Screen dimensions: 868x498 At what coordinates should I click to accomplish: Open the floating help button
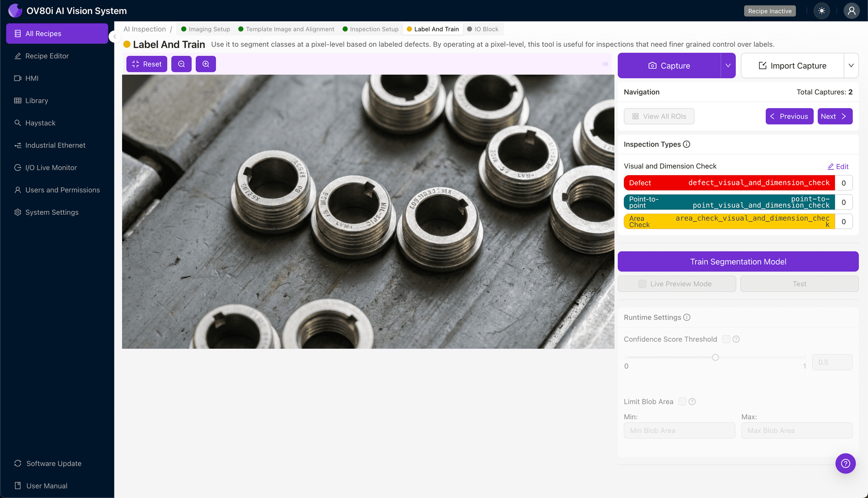point(845,463)
